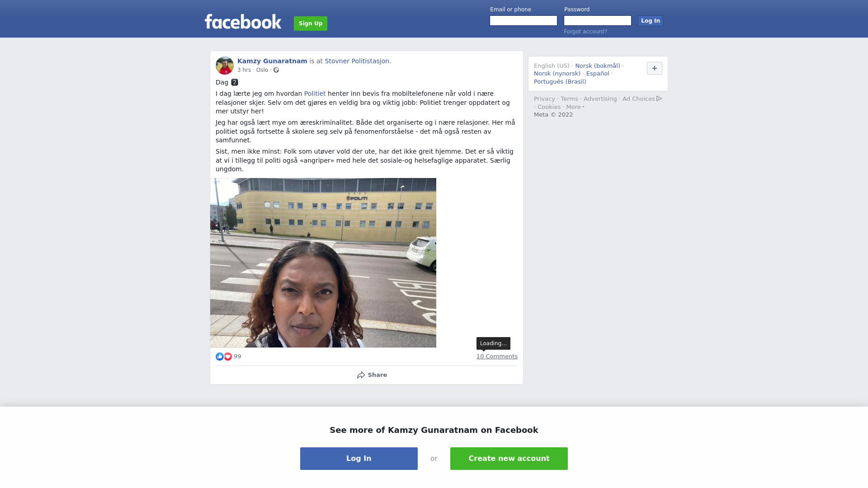The image size is (868, 488).
Task: Open the post photo of police station
Action: pos(323,263)
